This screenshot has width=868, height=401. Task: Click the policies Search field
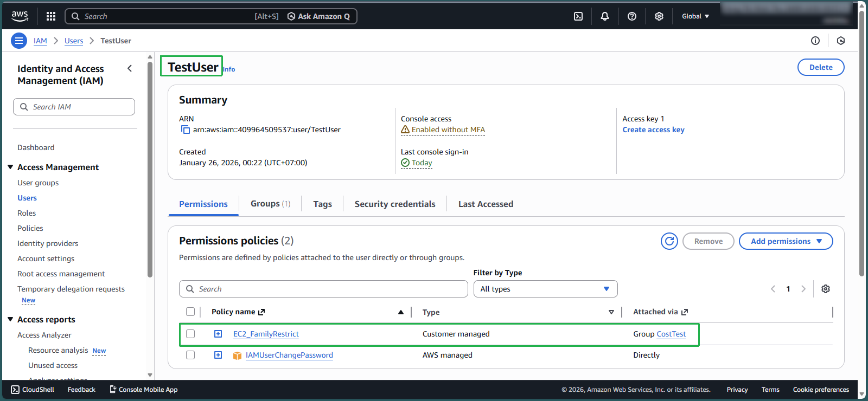coord(323,289)
